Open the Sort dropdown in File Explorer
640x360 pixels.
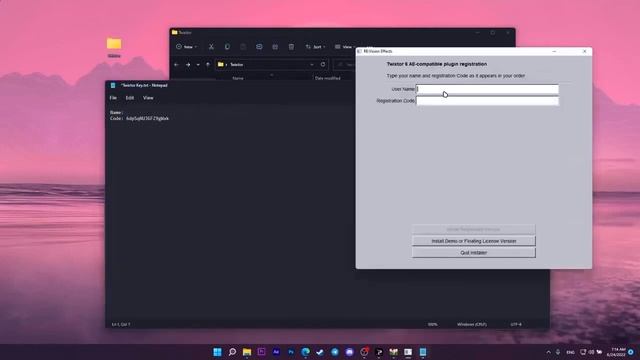pos(316,47)
